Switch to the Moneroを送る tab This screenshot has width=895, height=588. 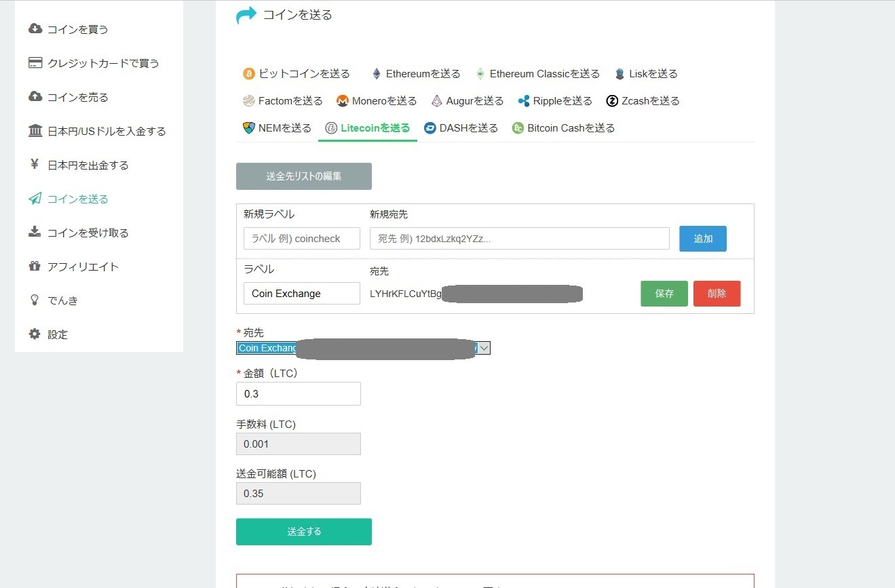(377, 100)
